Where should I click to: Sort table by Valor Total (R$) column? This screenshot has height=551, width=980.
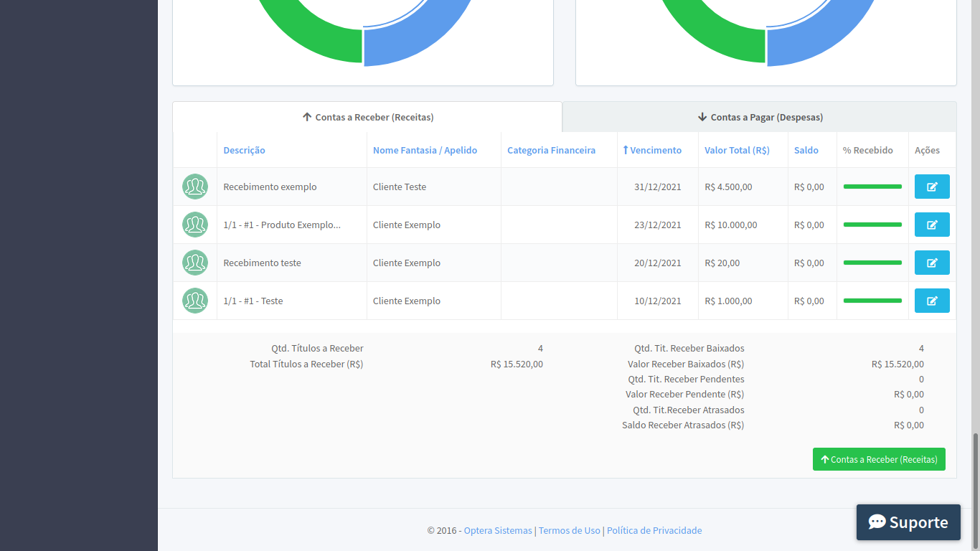click(737, 150)
